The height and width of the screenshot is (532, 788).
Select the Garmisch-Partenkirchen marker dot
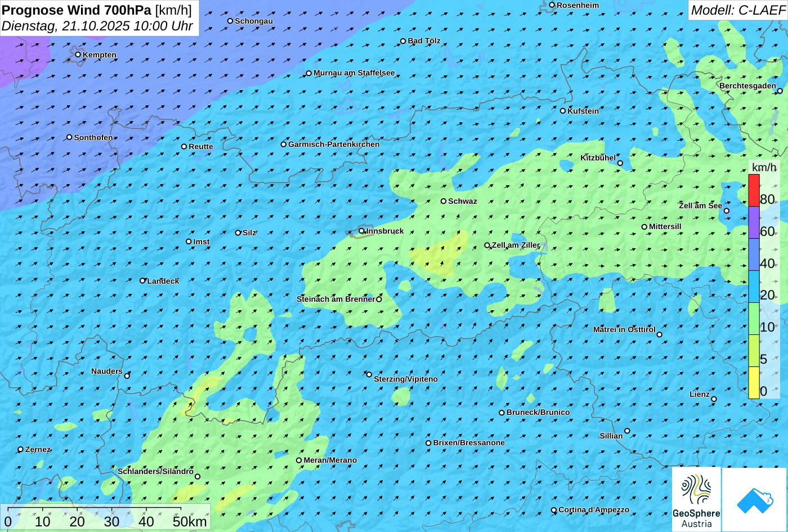pos(283,144)
